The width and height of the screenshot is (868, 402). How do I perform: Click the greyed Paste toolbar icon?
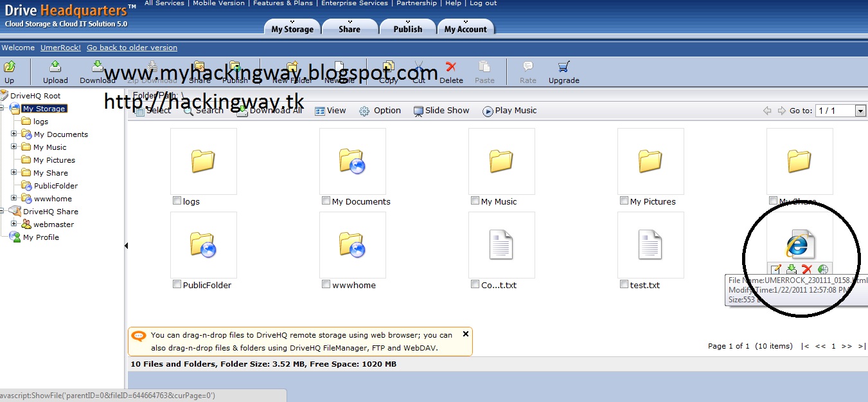tap(484, 67)
